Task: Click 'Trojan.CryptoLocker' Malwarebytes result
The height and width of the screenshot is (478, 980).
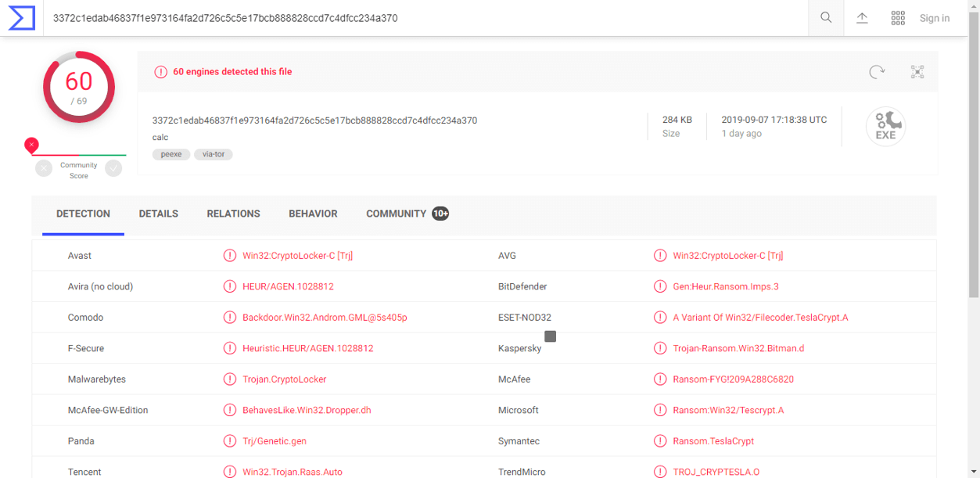Action: tap(285, 379)
